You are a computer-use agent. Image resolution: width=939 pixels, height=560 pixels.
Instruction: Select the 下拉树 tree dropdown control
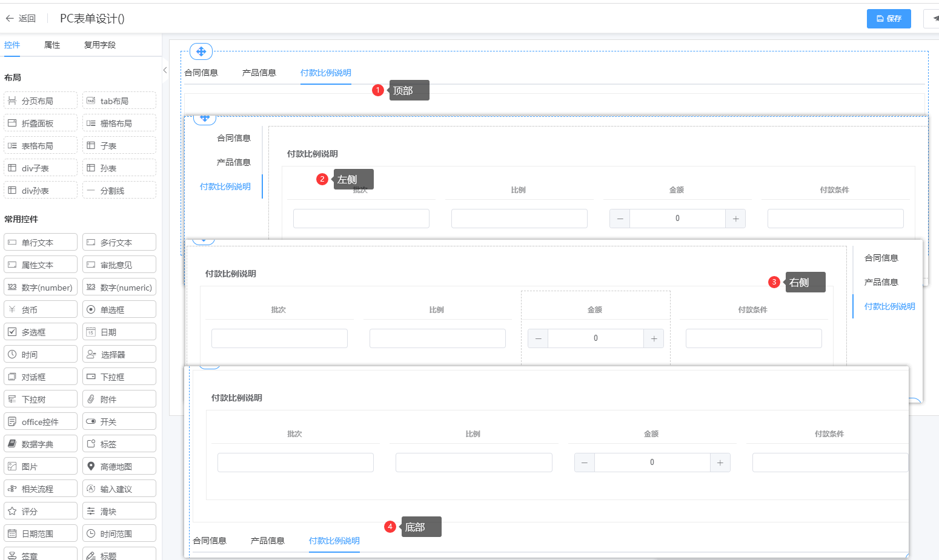pos(40,400)
